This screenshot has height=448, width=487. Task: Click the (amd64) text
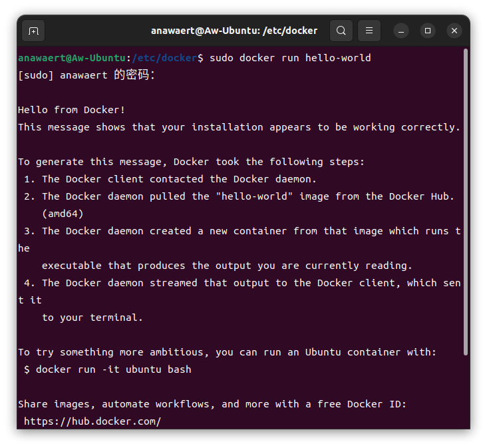pyautogui.click(x=63, y=214)
